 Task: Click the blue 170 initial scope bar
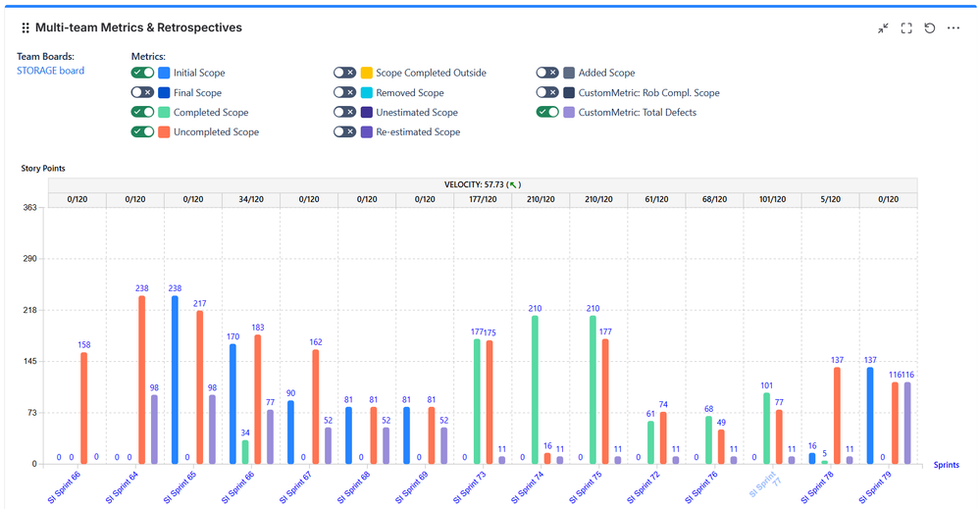tap(233, 404)
